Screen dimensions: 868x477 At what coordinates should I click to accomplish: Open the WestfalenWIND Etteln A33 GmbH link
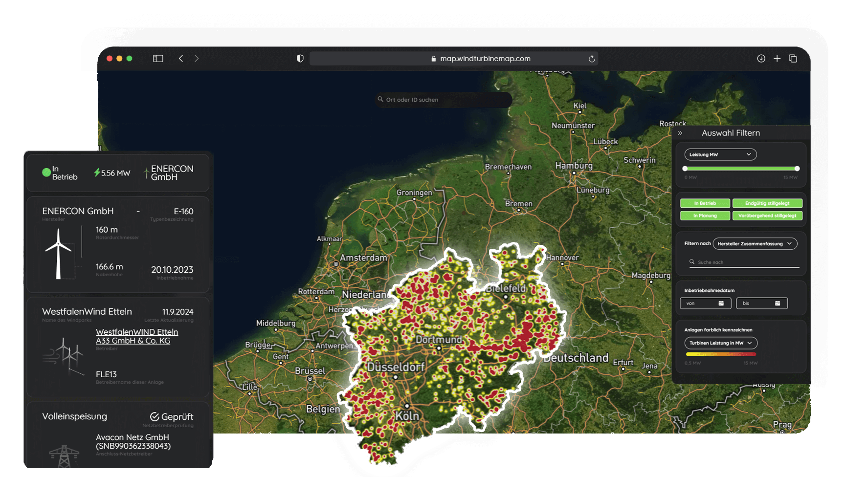point(137,336)
